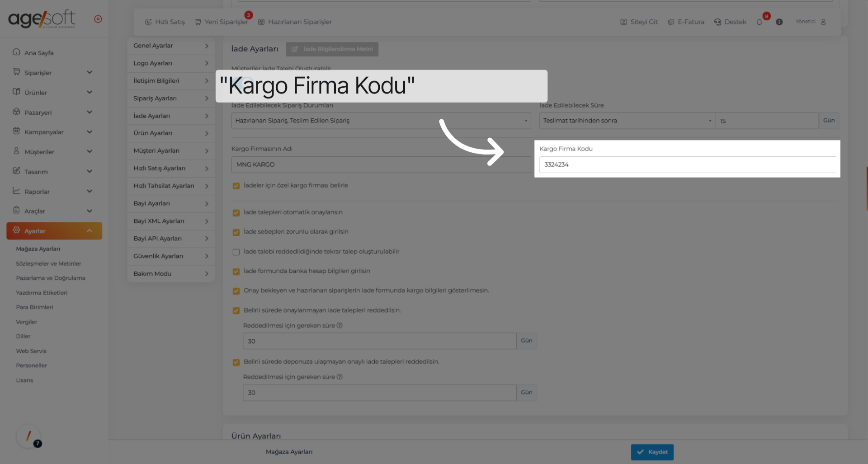
Task: Disable 'İade talepleri otomatik onaylansın'
Action: pyautogui.click(x=236, y=212)
